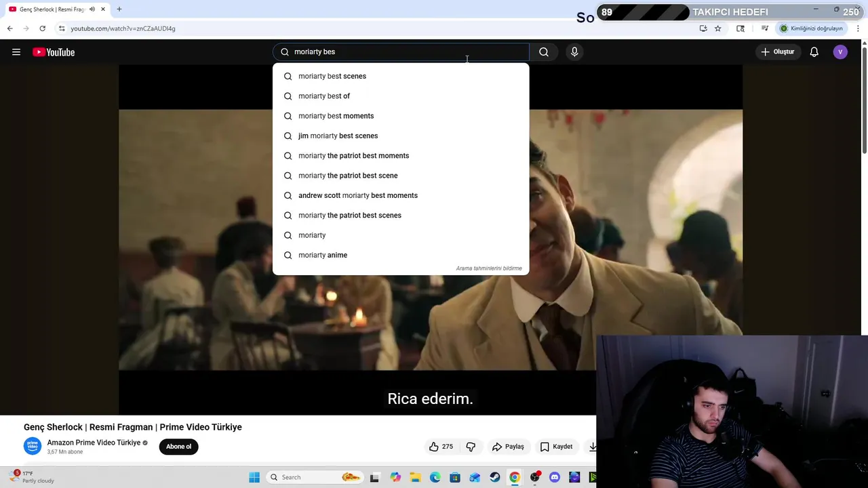Open Chrome three-dot menu

(x=859, y=28)
